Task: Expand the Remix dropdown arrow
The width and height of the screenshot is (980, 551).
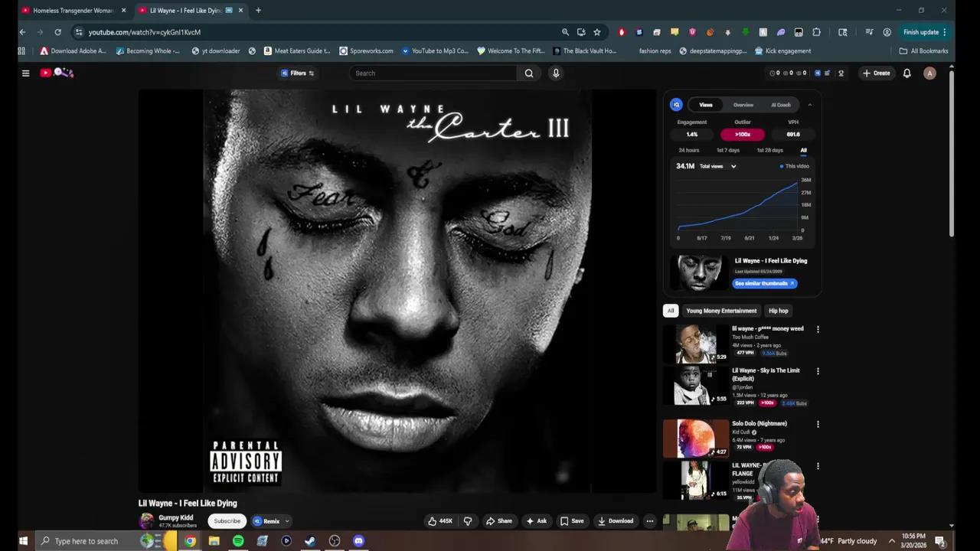Action: pyautogui.click(x=287, y=521)
